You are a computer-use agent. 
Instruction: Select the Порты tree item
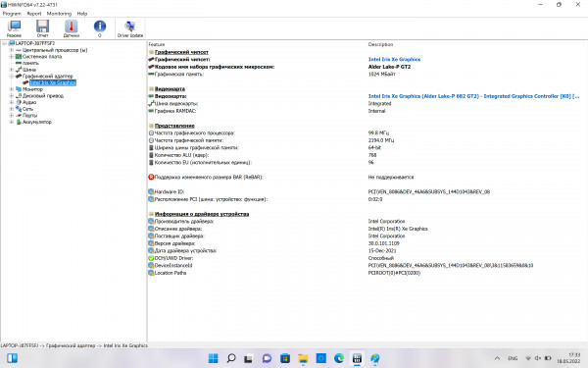tap(29, 115)
